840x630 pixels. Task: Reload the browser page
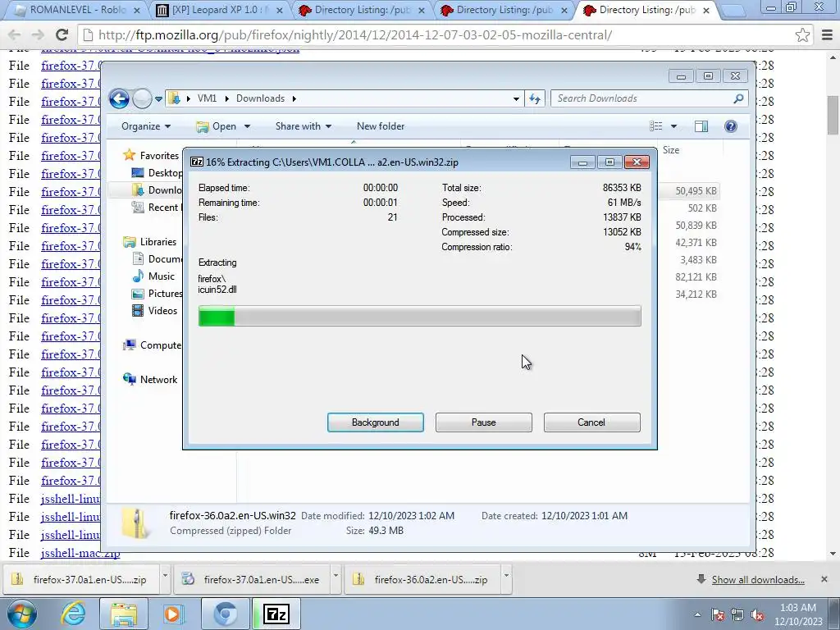point(62,34)
